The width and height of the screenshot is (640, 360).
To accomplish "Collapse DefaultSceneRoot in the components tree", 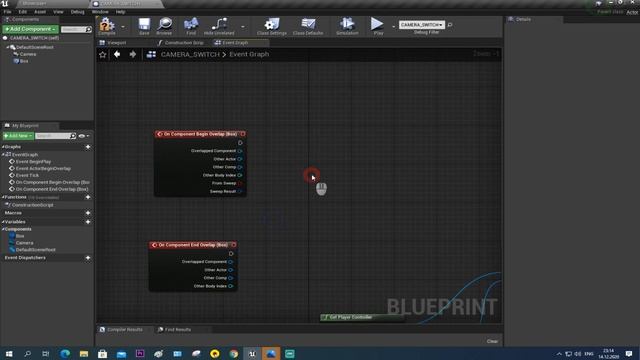I will [7, 47].
